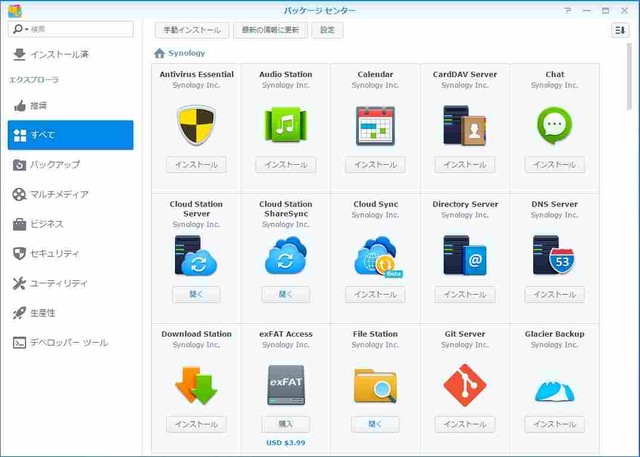Open the バックアップ category
The image size is (640, 457).
tap(71, 165)
